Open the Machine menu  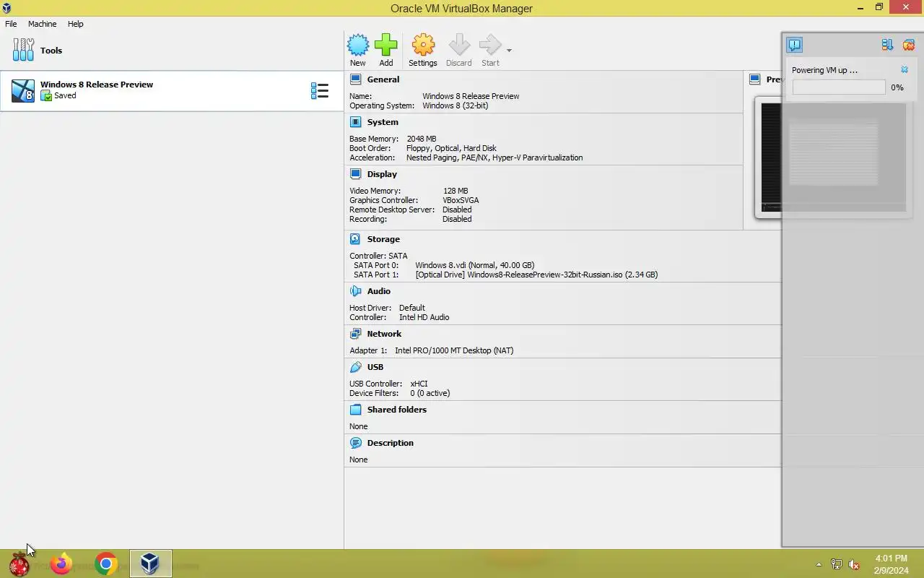[42, 24]
